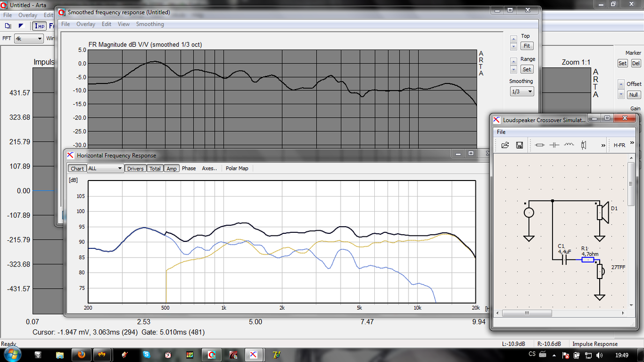Open Smoothing menu in frequency response window
This screenshot has width=644, height=362.
tap(150, 24)
